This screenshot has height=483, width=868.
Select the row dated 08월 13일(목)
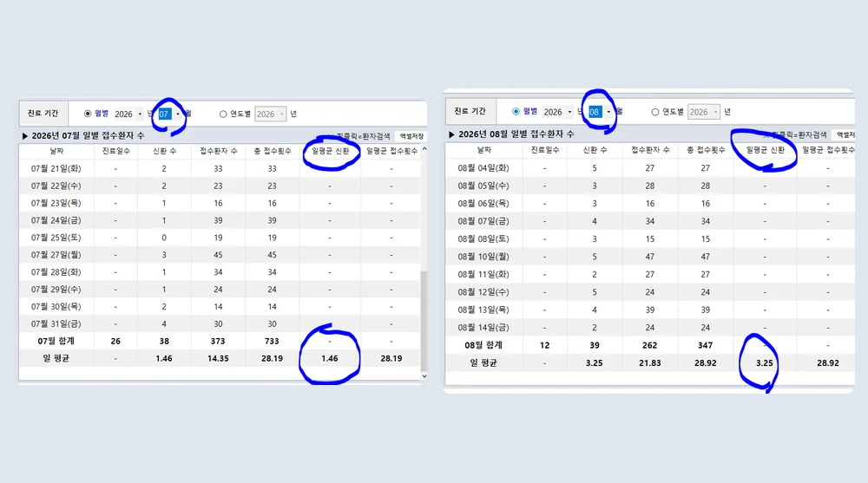[650, 310]
